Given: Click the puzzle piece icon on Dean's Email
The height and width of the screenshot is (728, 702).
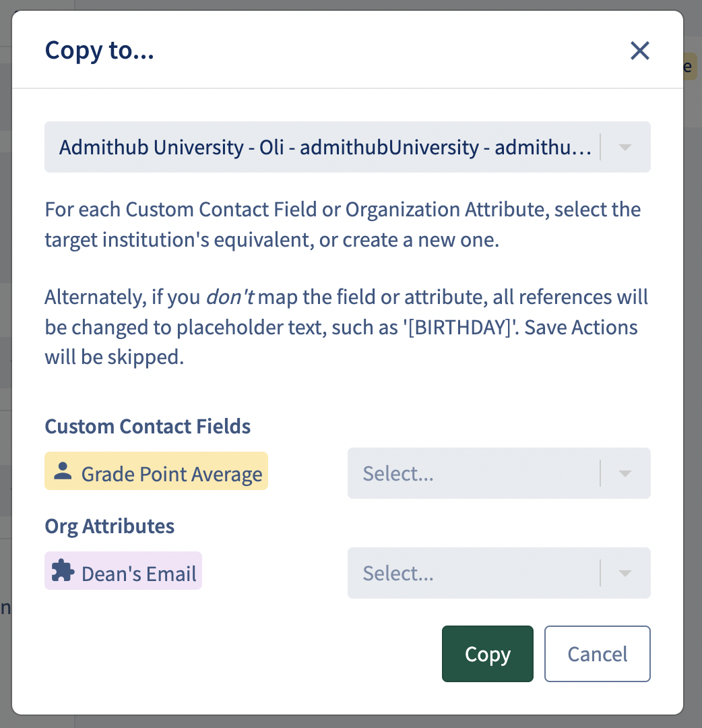Looking at the screenshot, I should [63, 570].
